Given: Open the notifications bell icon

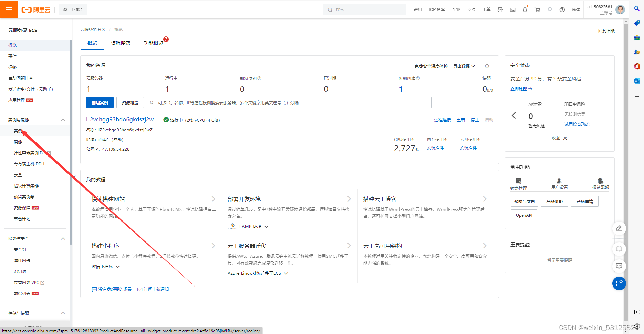Looking at the screenshot, I should (x=525, y=10).
